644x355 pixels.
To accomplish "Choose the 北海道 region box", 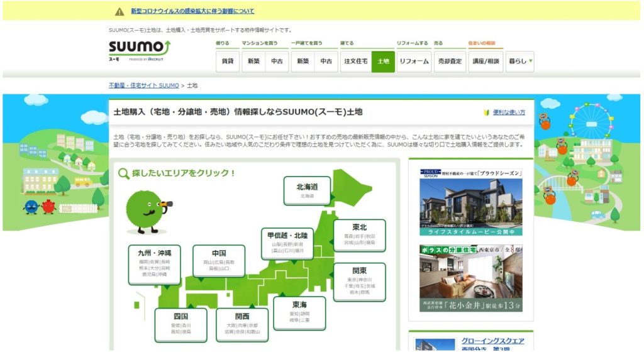I will click(x=307, y=190).
